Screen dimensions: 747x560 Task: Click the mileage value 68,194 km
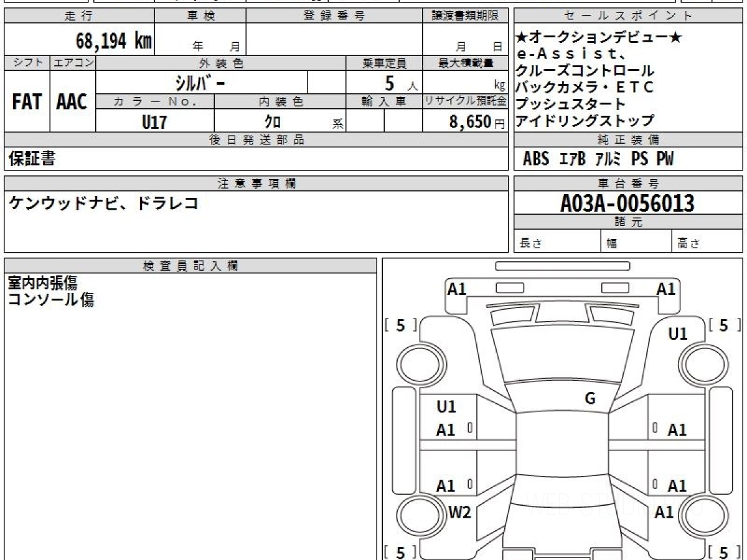(114, 42)
